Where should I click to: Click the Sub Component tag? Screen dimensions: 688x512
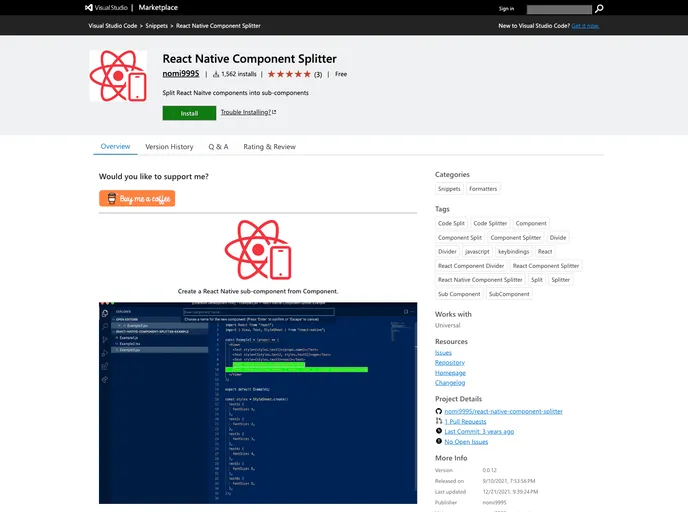click(459, 294)
